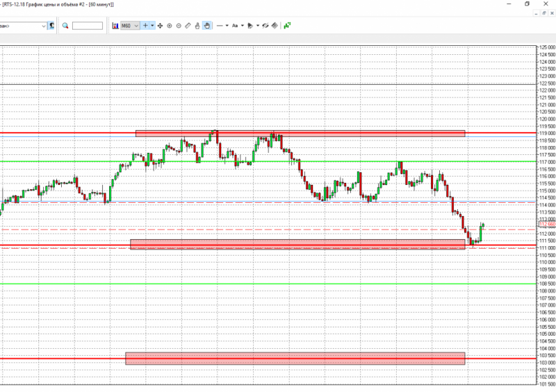This screenshot has height=392, width=556.
Task: Click the current price label 112 660
Action: (x=547, y=224)
